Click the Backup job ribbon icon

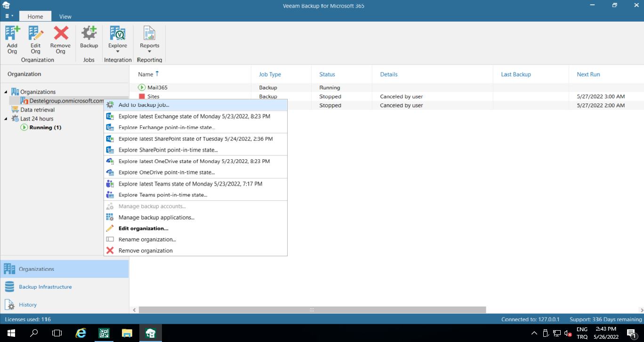coord(89,38)
